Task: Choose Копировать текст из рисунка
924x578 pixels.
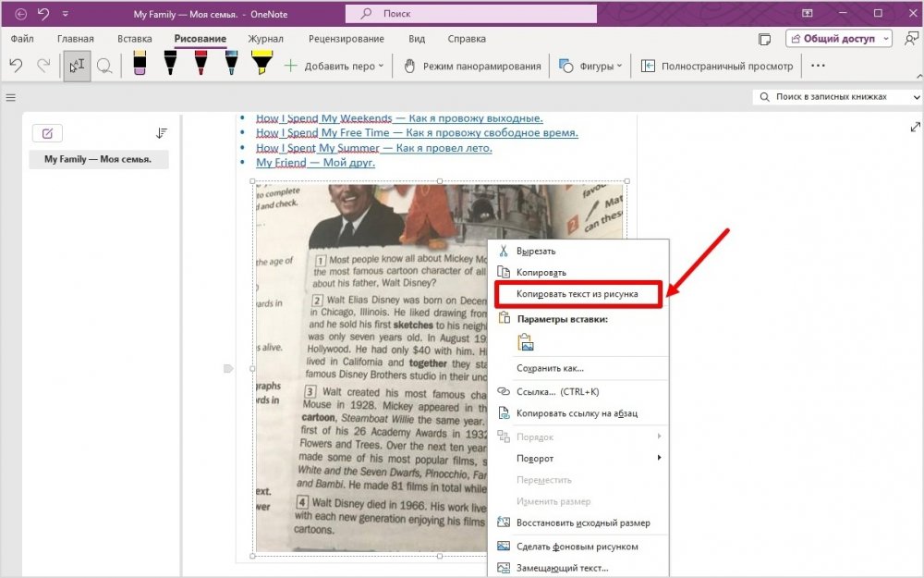Action: point(577,294)
